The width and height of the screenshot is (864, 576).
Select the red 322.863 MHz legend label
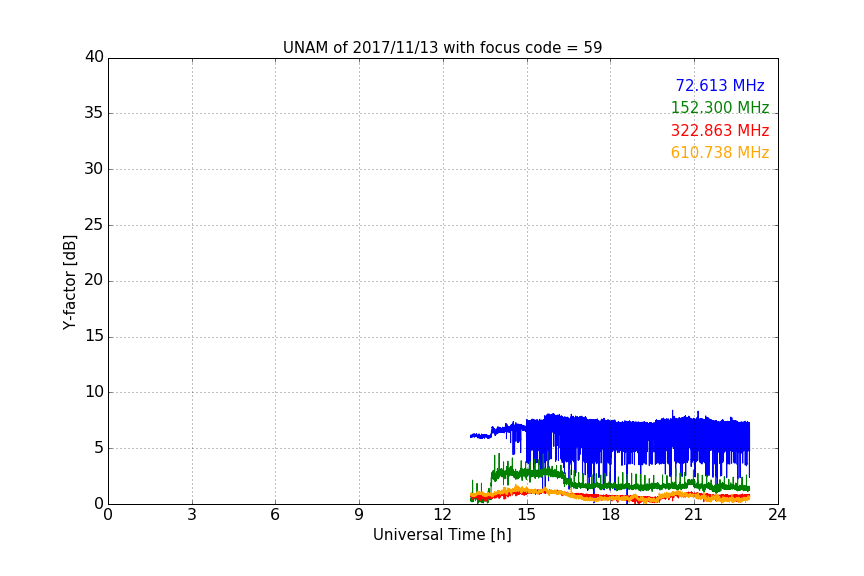point(720,131)
